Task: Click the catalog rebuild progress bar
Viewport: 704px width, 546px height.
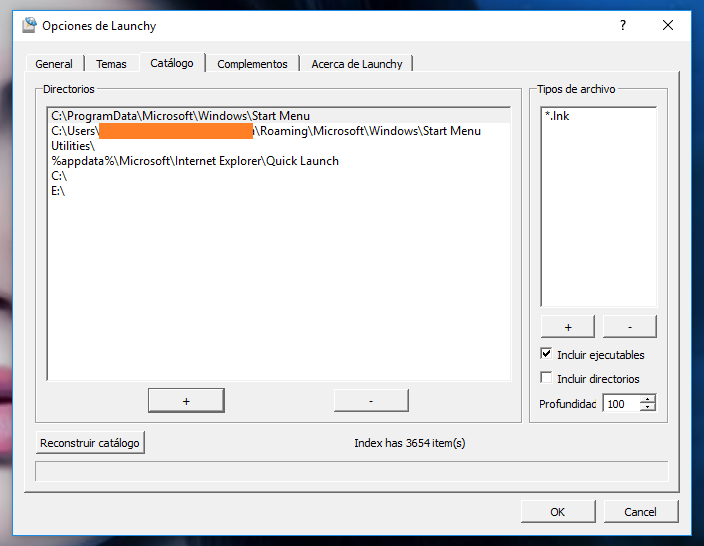Action: click(x=352, y=471)
